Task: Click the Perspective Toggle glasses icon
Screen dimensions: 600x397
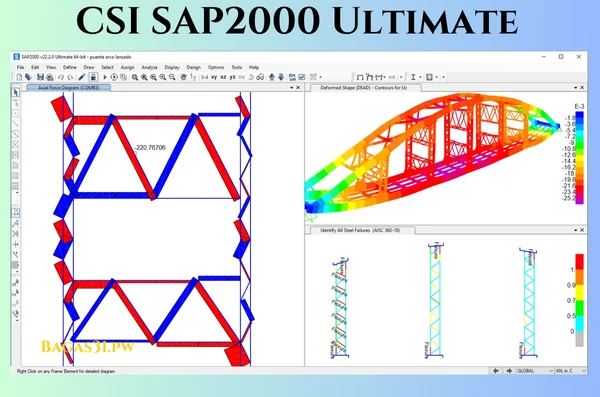Action: pyautogui.click(x=260, y=77)
